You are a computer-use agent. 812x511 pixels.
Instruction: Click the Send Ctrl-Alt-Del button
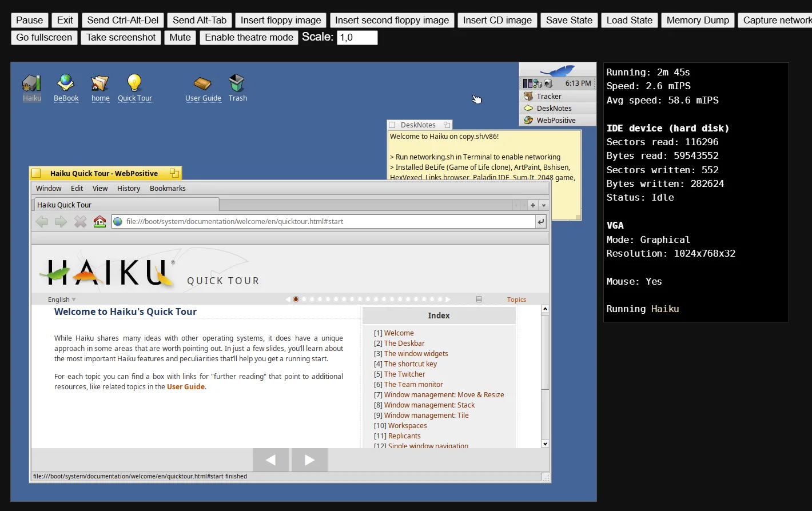pos(123,21)
